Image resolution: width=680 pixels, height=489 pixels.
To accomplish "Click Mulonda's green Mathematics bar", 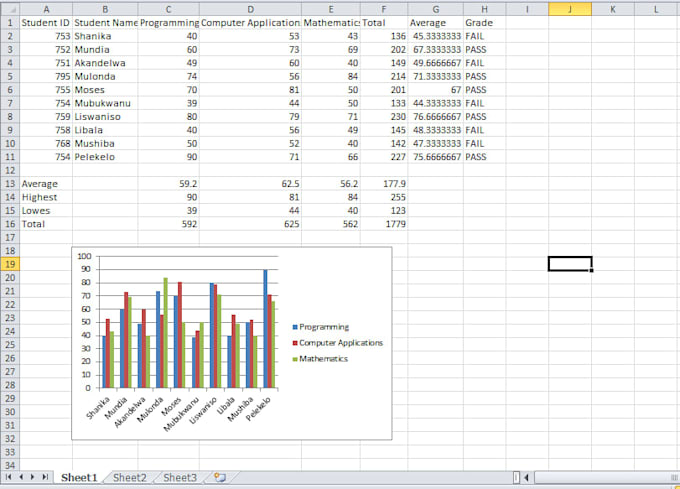I will pos(166,333).
